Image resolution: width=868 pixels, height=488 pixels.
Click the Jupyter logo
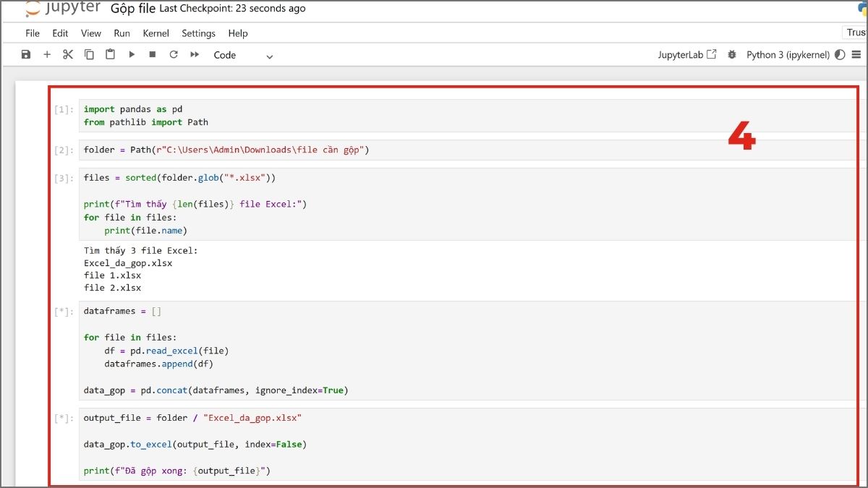[61, 9]
